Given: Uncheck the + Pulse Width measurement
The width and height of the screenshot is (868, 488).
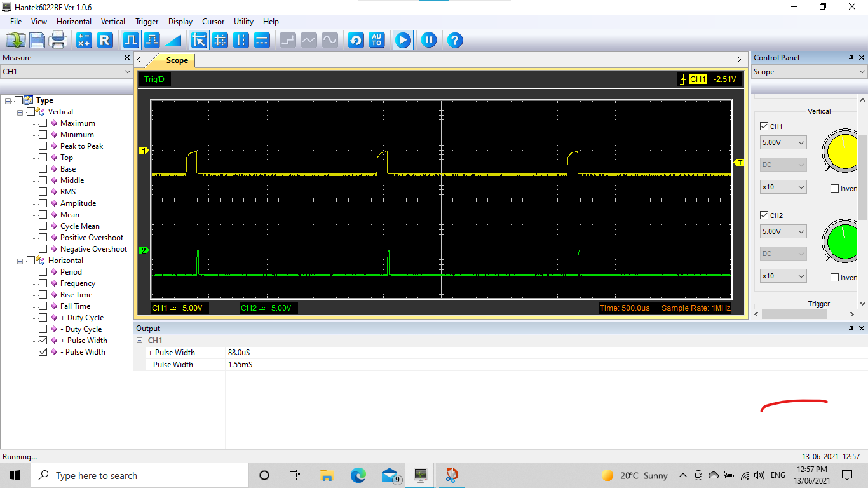Looking at the screenshot, I should coord(43,341).
